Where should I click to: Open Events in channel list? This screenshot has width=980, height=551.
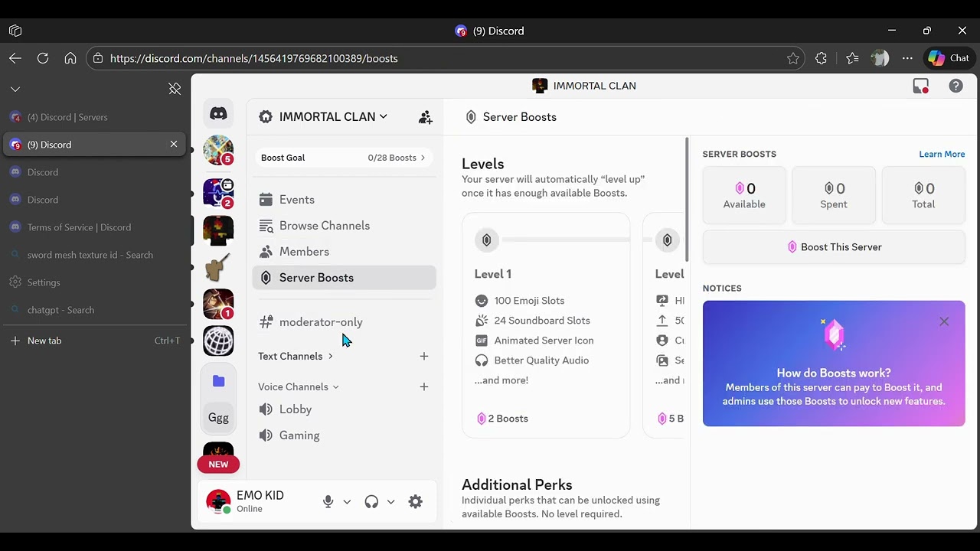point(344,200)
